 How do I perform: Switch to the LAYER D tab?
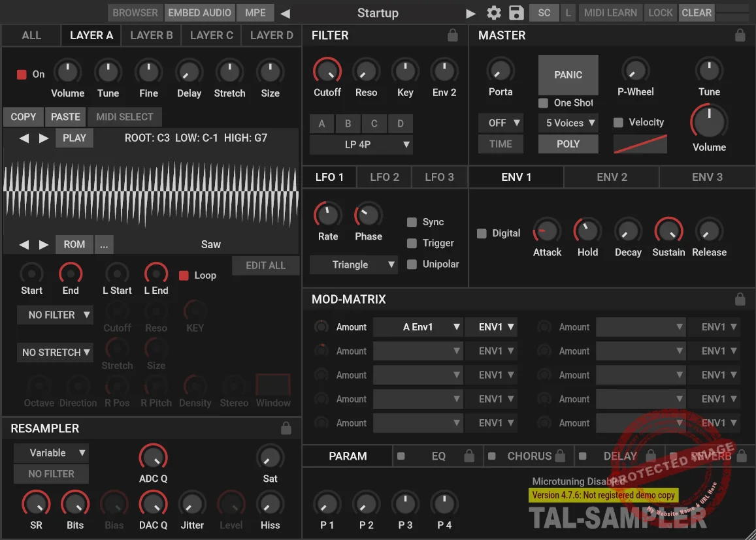point(271,35)
